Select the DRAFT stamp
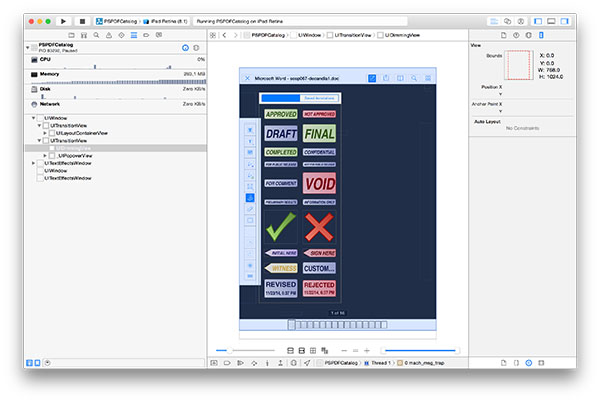 click(x=280, y=133)
